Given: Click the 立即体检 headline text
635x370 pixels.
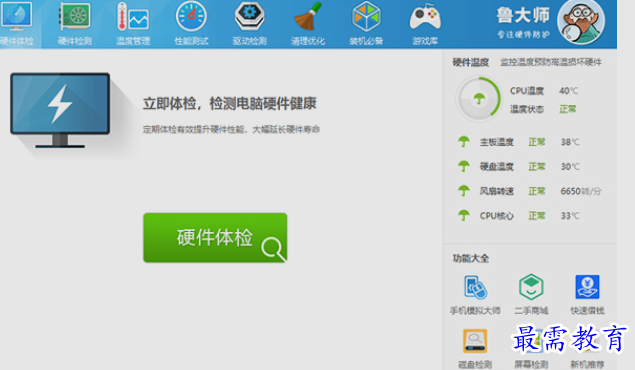Looking at the screenshot, I should coord(229,104).
